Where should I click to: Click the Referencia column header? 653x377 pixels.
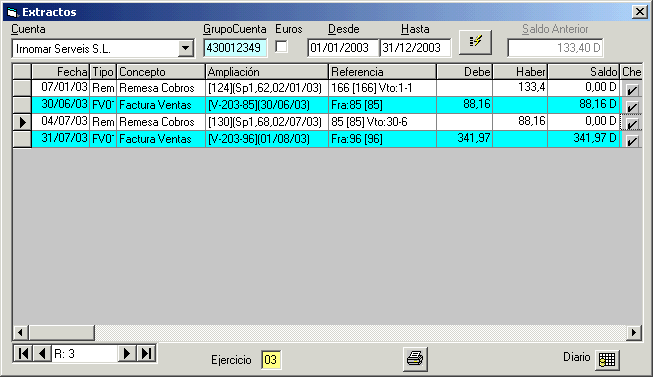click(x=382, y=72)
